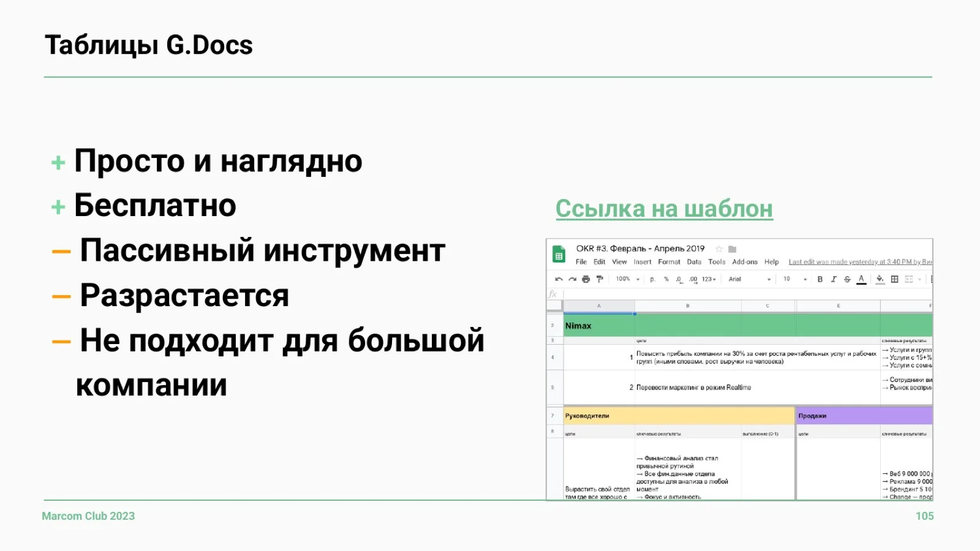Apply percent format with % button
The height and width of the screenshot is (551, 980).
666,279
